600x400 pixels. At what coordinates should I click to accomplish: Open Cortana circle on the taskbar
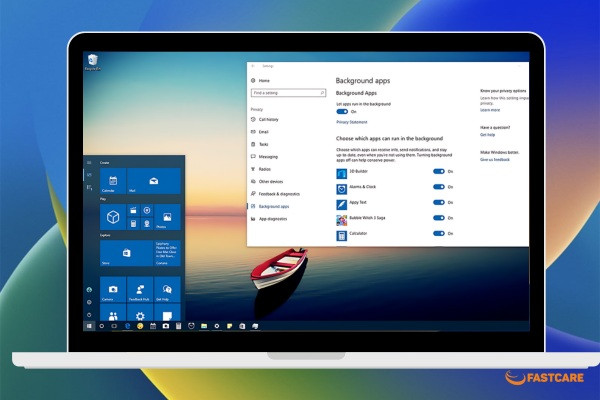tap(102, 326)
